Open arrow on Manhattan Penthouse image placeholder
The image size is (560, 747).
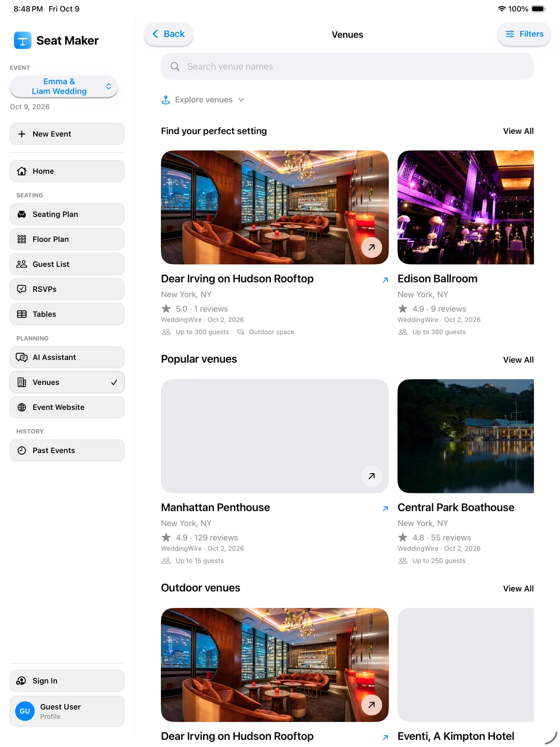372,476
